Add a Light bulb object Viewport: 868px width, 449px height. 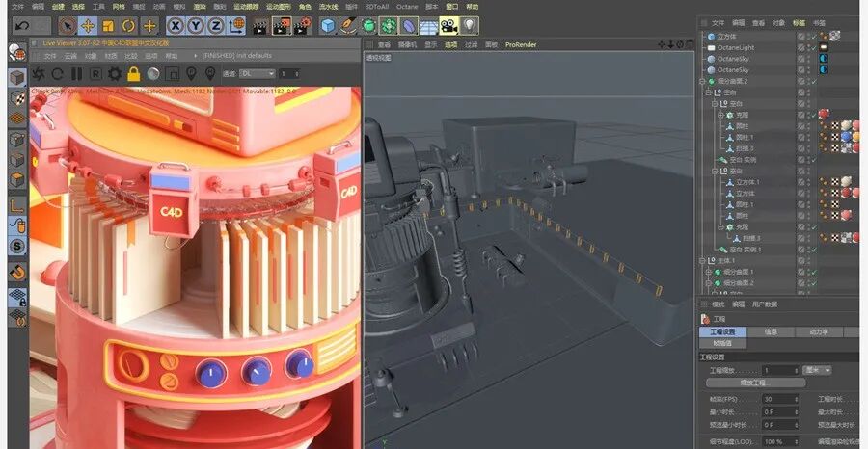tap(470, 25)
